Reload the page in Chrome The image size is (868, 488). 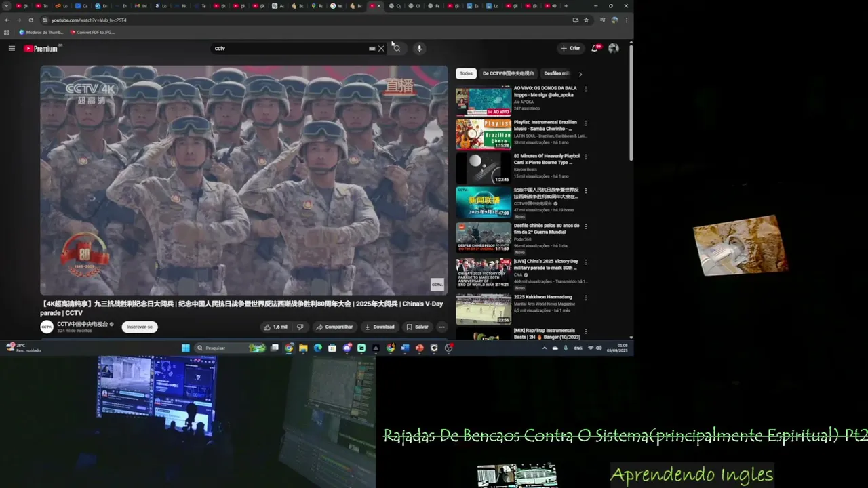(31, 20)
